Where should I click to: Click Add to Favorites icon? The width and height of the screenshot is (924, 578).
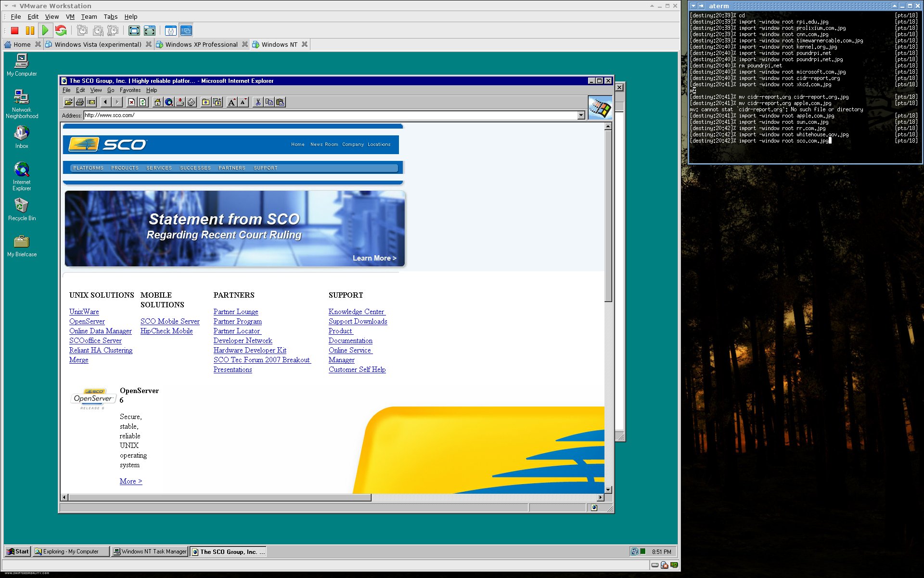pyautogui.click(x=218, y=102)
